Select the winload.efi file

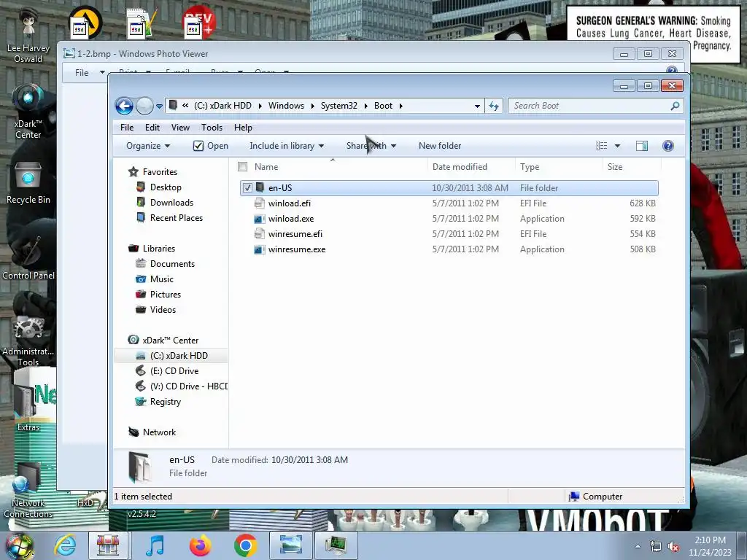click(x=290, y=203)
